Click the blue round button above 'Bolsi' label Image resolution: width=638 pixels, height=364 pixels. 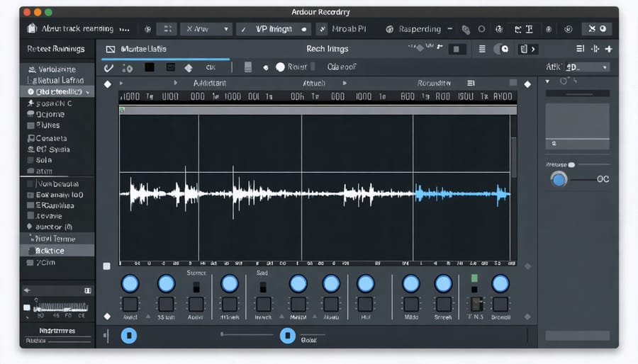(x=287, y=336)
